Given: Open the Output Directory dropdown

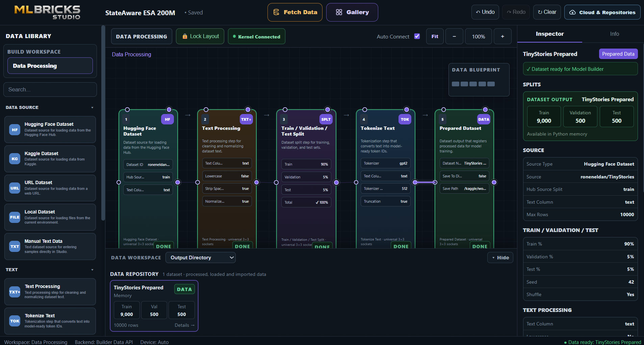Looking at the screenshot, I should (x=201, y=258).
